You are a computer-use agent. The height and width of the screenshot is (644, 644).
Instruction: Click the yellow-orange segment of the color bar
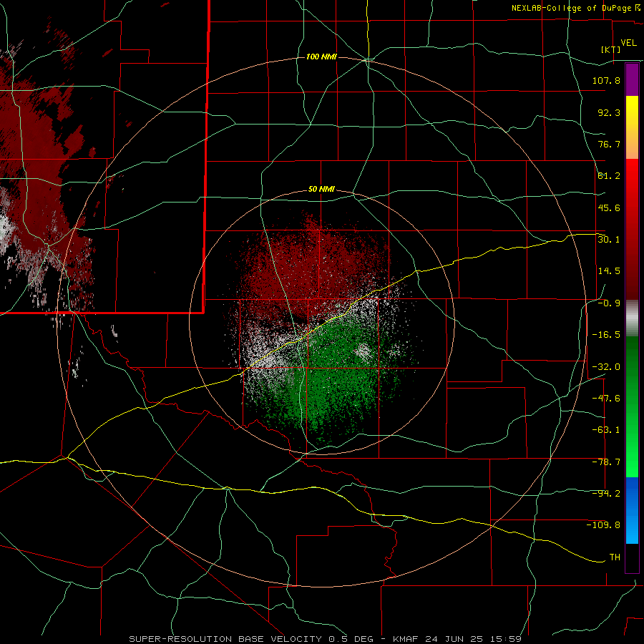632,127
